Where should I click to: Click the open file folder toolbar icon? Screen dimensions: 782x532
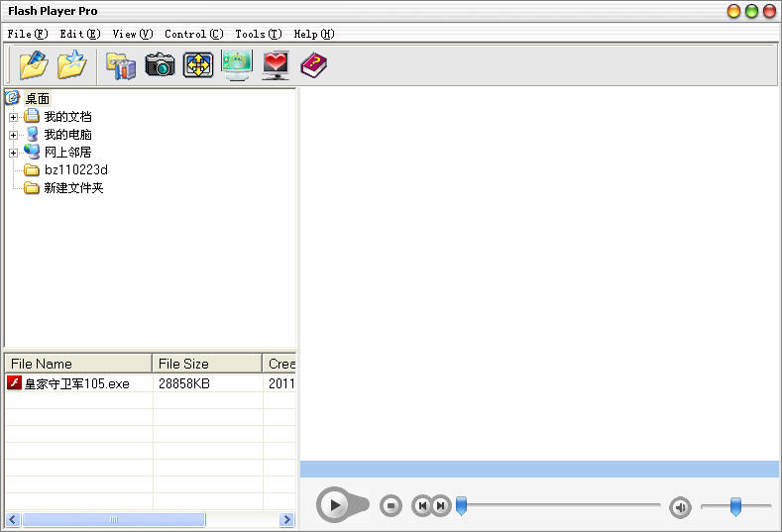coord(34,64)
